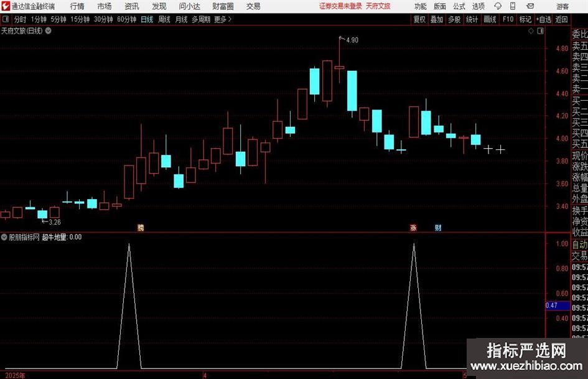Expand the 天府文旅(日线) dropdown arrow

(49, 30)
